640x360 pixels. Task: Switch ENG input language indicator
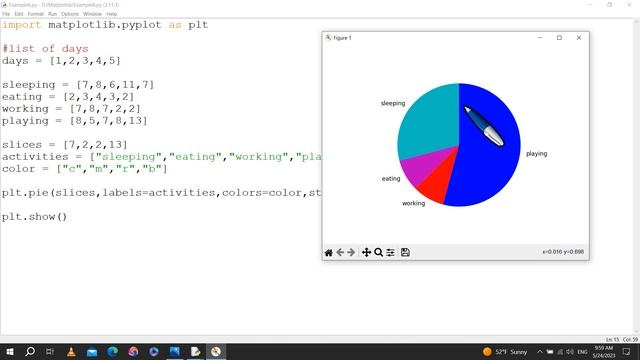click(582, 352)
